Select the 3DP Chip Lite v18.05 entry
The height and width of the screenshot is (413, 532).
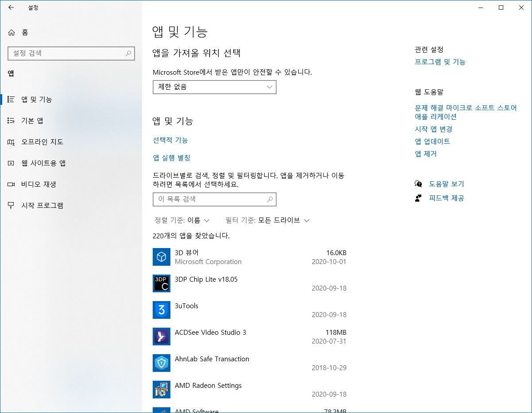pos(206,279)
